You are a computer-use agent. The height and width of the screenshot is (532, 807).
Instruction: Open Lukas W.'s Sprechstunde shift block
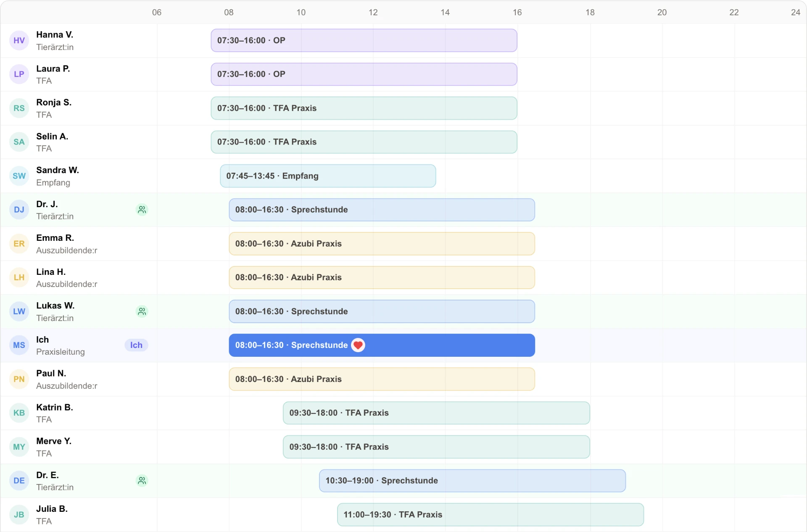[x=382, y=311]
